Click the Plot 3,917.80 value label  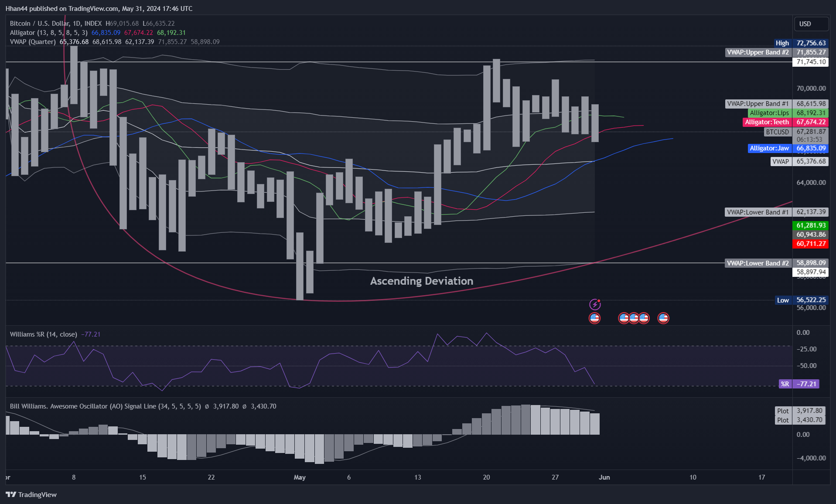coord(800,411)
